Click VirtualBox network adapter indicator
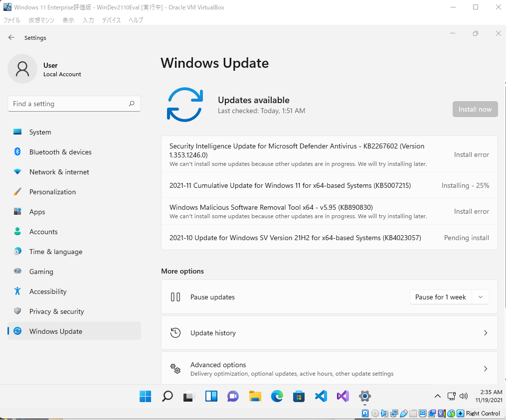This screenshot has height=420, width=506. 394,413
